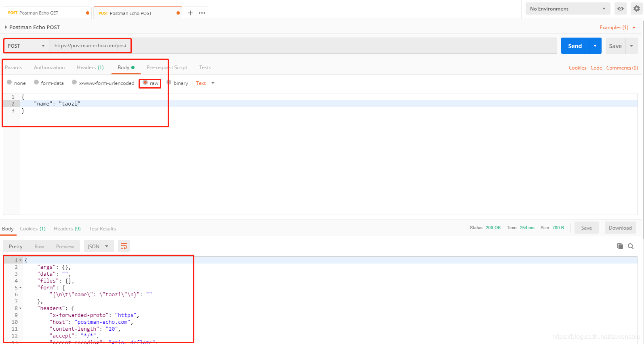The image size is (644, 344).
Task: Expand the Postman Echo POST description triangle
Action: (x=6, y=27)
